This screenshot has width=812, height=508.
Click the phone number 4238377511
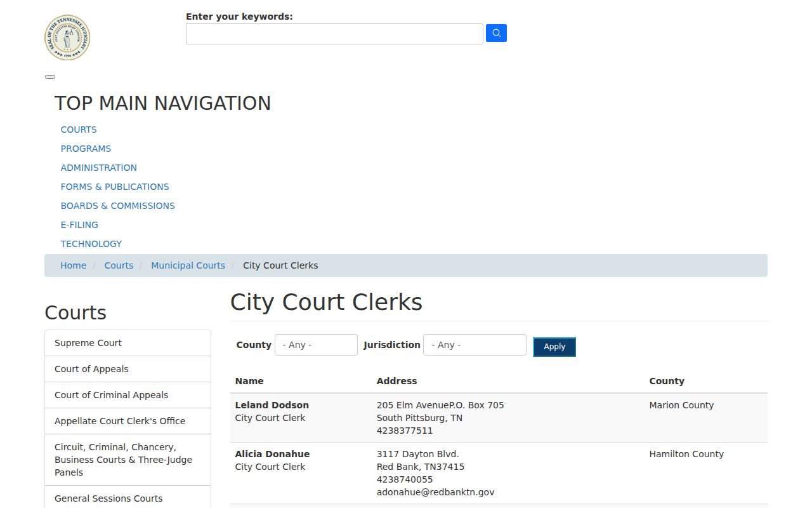click(x=405, y=431)
